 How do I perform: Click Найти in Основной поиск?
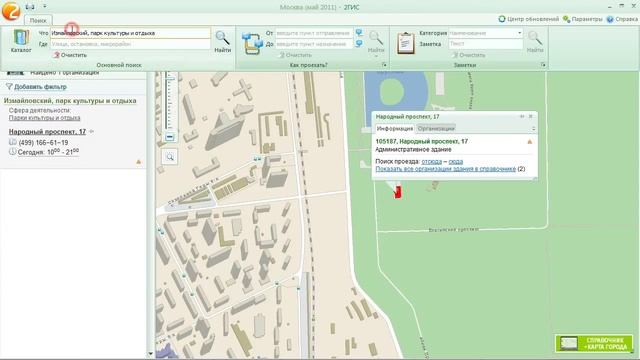coord(222,42)
